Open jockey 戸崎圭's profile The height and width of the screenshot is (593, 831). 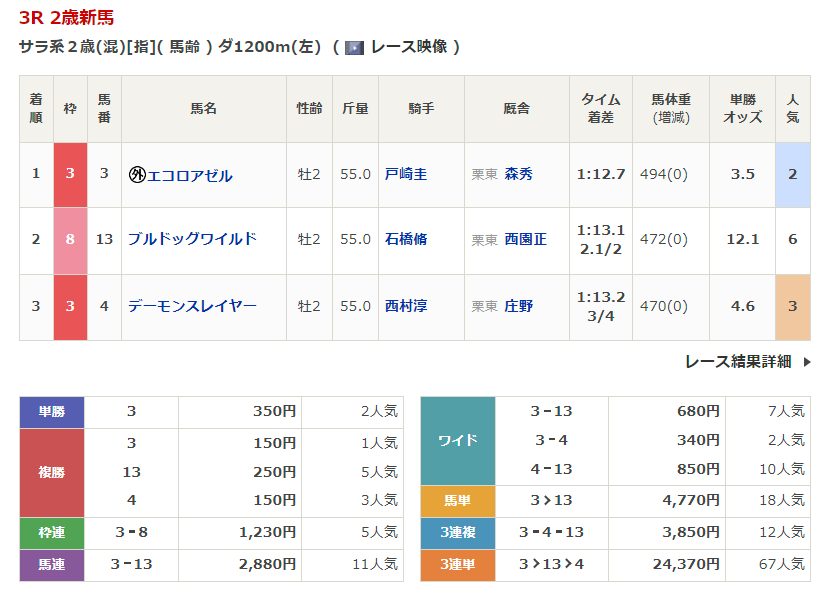tap(406, 174)
